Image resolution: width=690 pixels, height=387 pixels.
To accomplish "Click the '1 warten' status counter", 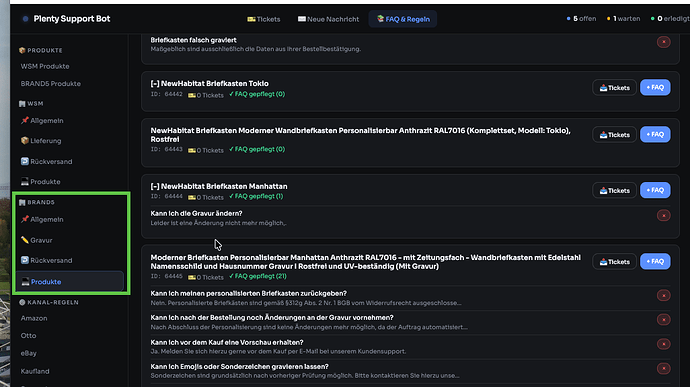I will pyautogui.click(x=624, y=18).
